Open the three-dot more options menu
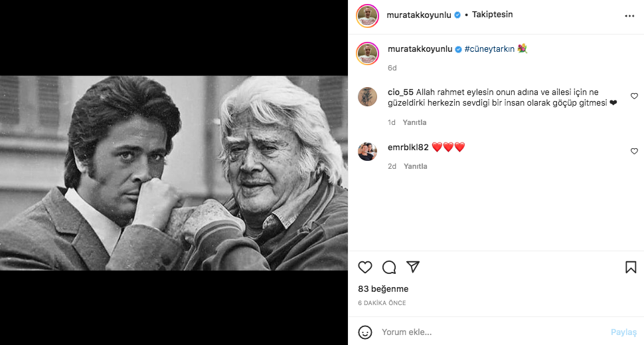 coord(629,15)
